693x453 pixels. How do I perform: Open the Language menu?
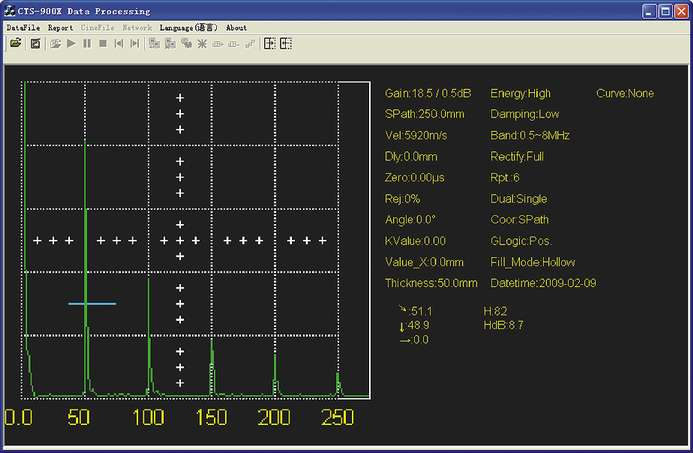pyautogui.click(x=188, y=28)
